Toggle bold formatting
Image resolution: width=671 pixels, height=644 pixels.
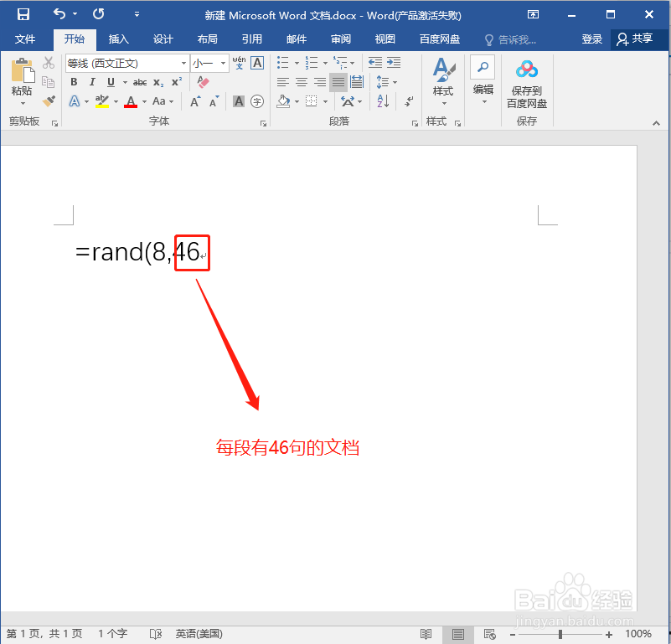74,82
